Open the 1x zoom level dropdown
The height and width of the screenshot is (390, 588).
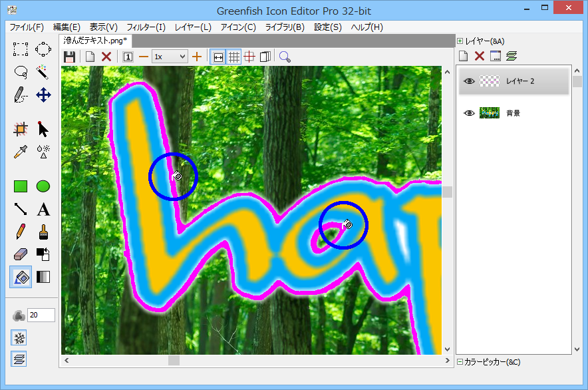tap(170, 57)
